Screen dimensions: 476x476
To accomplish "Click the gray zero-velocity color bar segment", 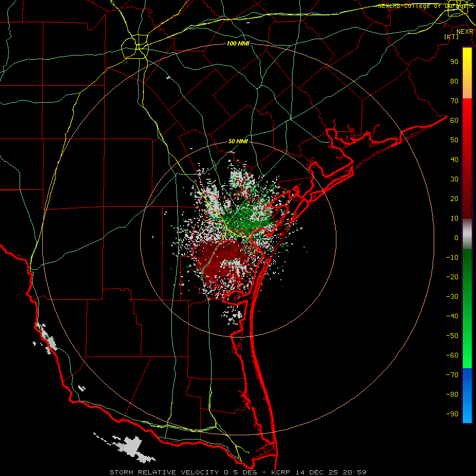I will pos(467,234).
